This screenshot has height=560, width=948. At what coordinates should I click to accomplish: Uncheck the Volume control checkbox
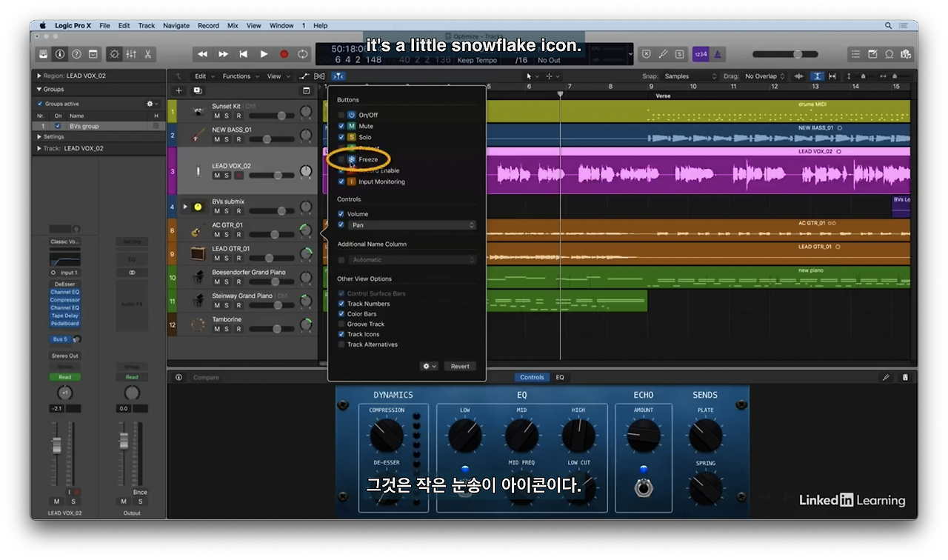[341, 214]
